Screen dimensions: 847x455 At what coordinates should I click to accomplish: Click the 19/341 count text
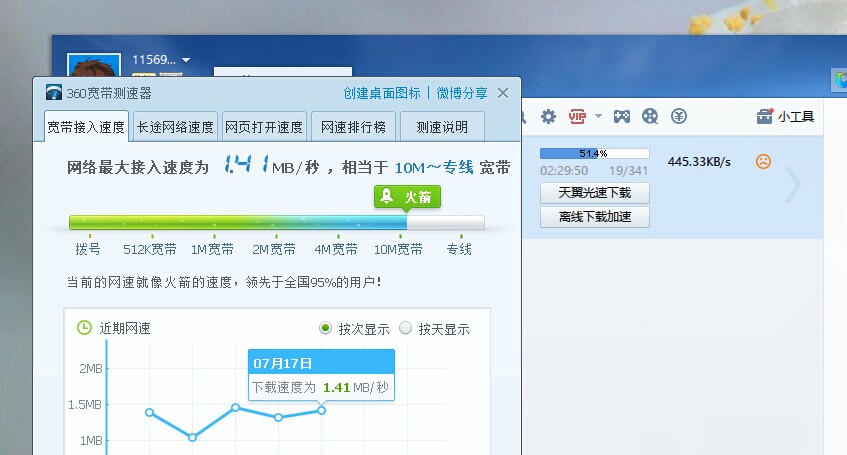[628, 171]
